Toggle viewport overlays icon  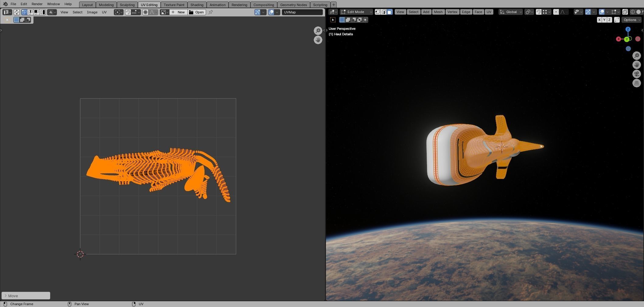[x=602, y=12]
